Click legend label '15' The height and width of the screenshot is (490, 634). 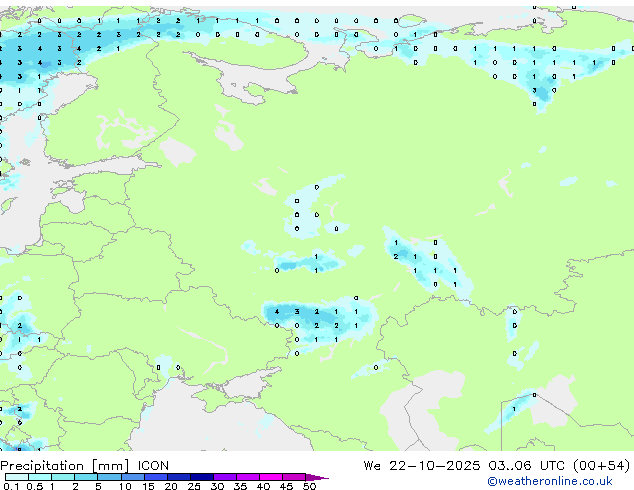pos(148,486)
